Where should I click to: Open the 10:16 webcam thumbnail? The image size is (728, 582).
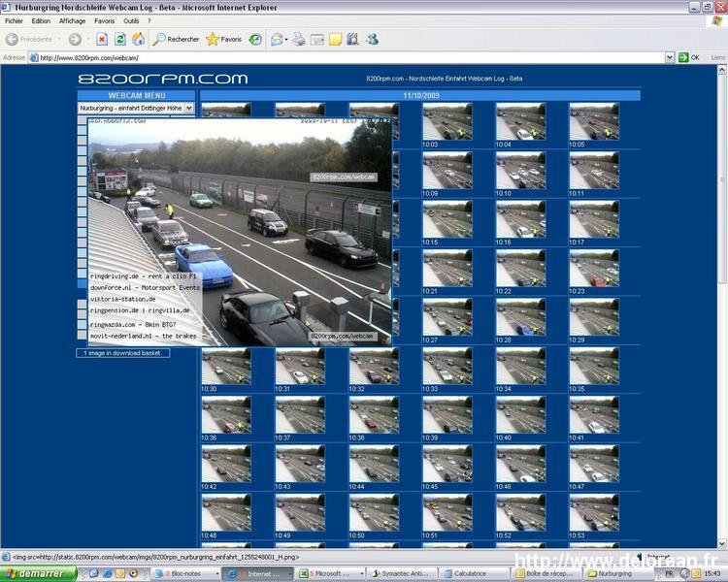[520, 219]
